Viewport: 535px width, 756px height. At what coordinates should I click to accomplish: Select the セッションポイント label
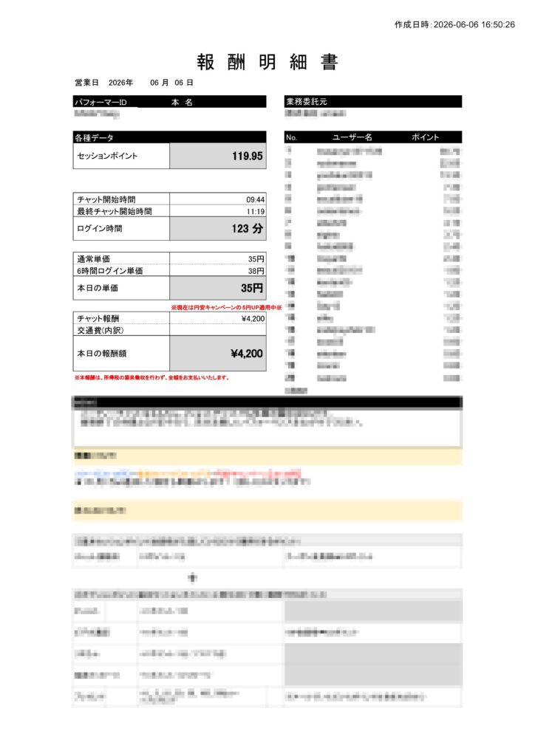[x=107, y=156]
